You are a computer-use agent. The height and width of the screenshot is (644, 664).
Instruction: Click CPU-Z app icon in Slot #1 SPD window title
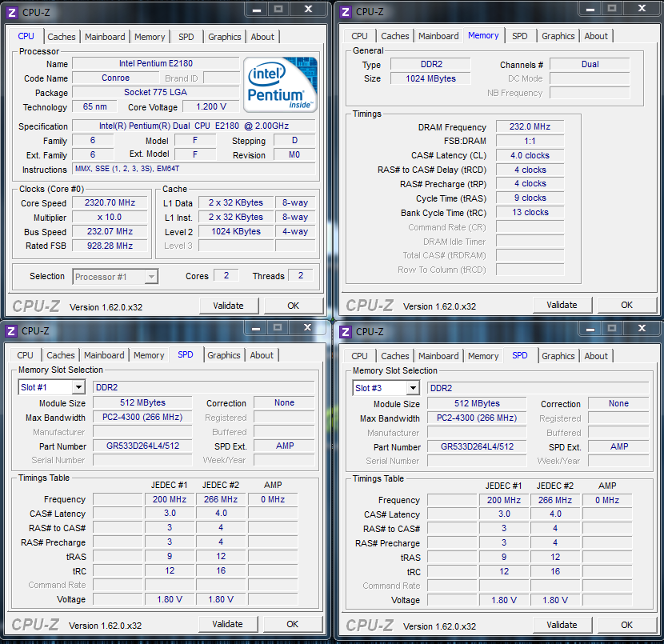click(x=11, y=331)
